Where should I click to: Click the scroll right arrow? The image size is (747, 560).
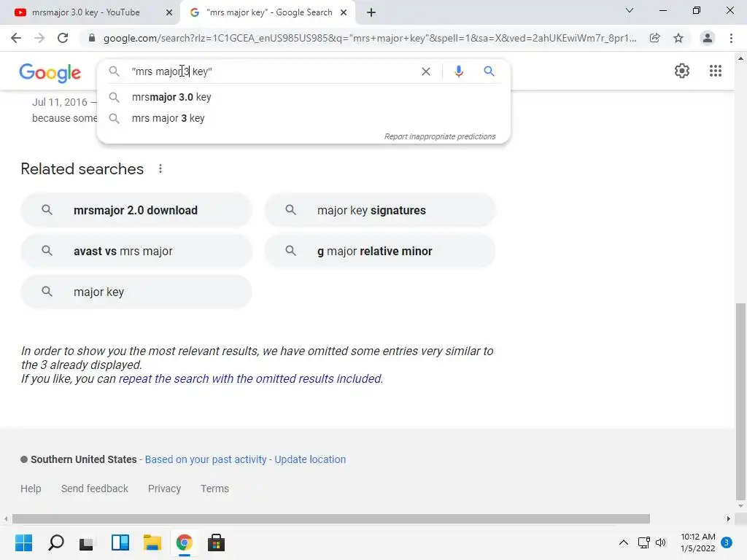tap(729, 518)
